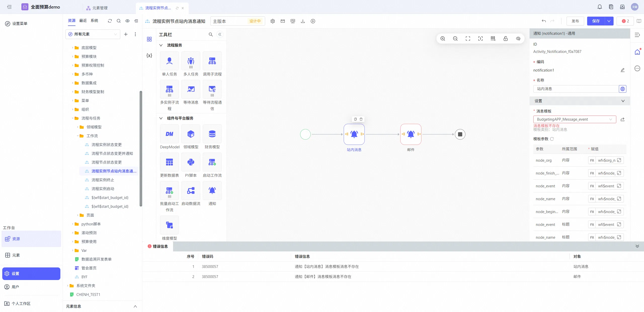Pick the PY脚本 component
Screen dimensions: 644x312
[x=191, y=162]
